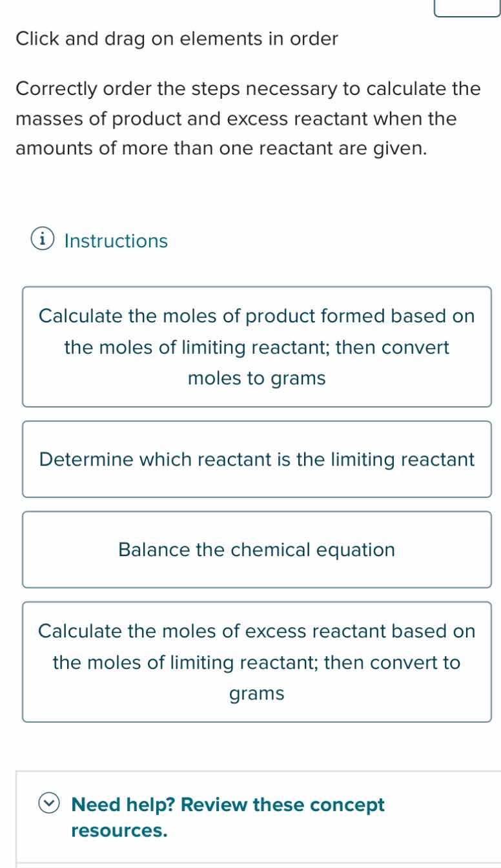This screenshot has height=868, width=501.
Task: Click the Instructions link
Action: 116,240
